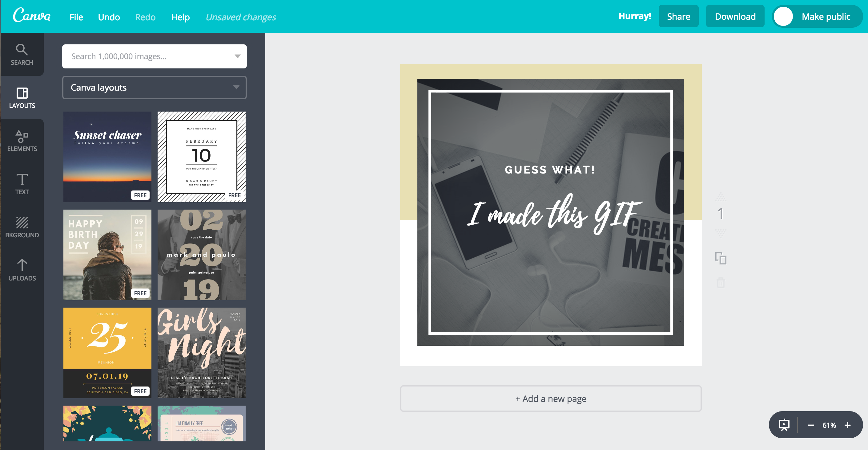Click the Help menu item
This screenshot has height=450, width=868.
click(x=180, y=16)
